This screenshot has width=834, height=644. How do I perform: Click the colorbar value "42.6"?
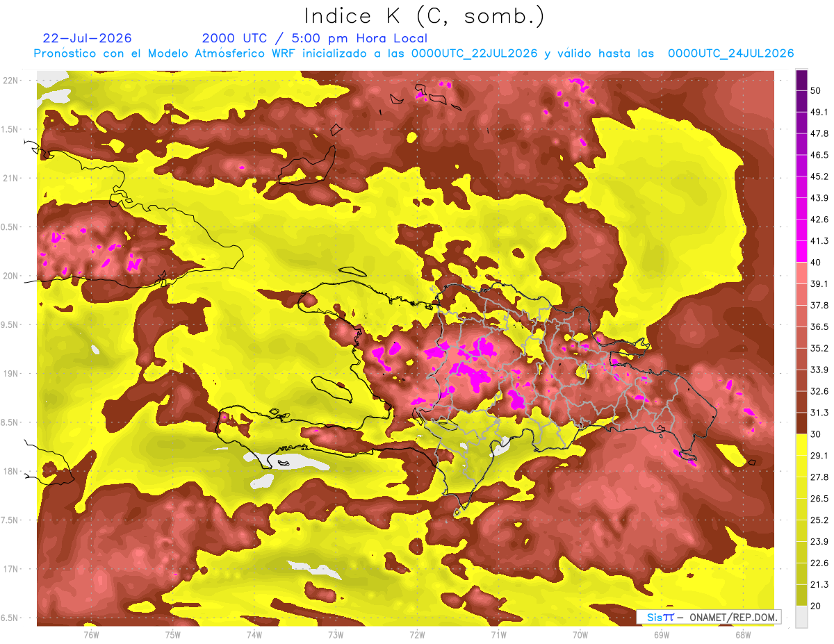pos(819,220)
